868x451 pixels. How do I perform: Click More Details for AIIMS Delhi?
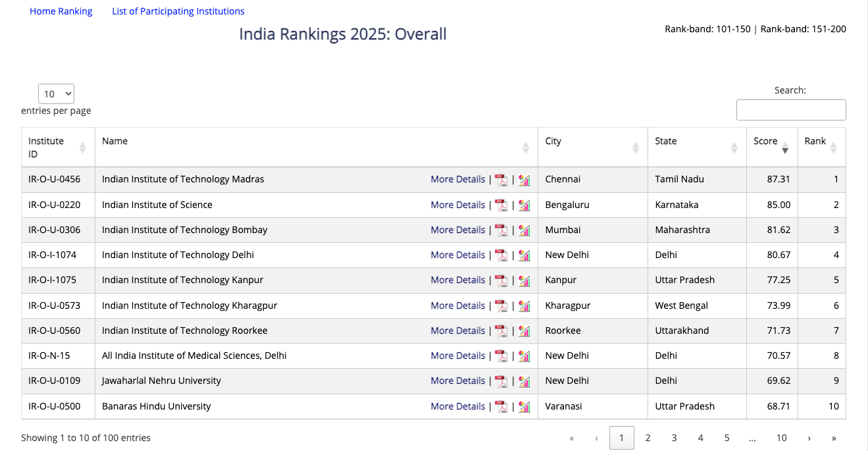click(x=458, y=356)
